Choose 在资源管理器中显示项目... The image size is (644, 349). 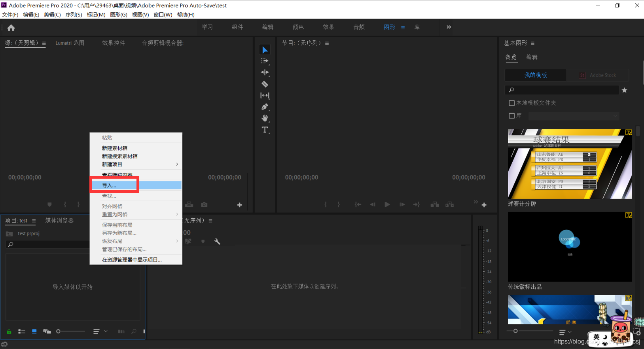pyautogui.click(x=136, y=260)
